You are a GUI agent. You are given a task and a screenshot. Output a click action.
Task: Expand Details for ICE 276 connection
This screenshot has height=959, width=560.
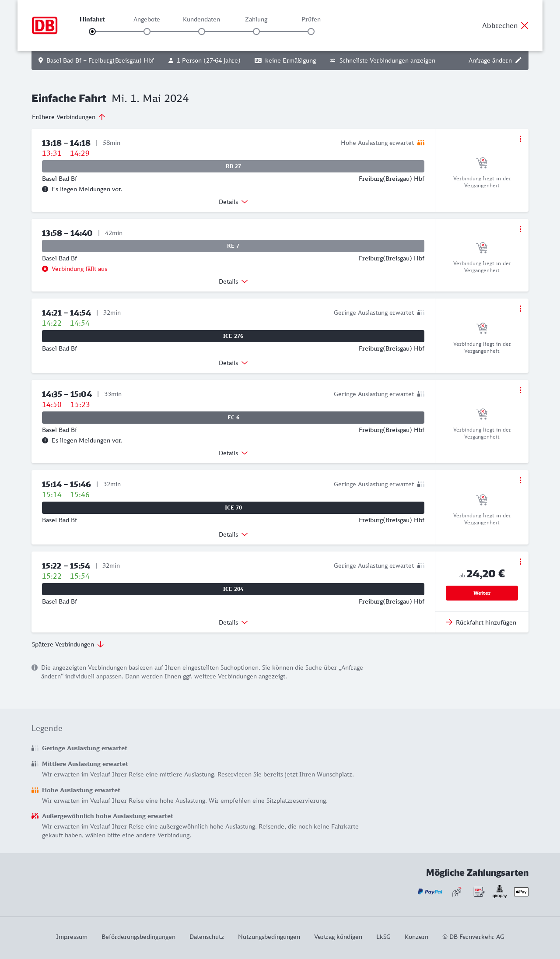pos(233,363)
